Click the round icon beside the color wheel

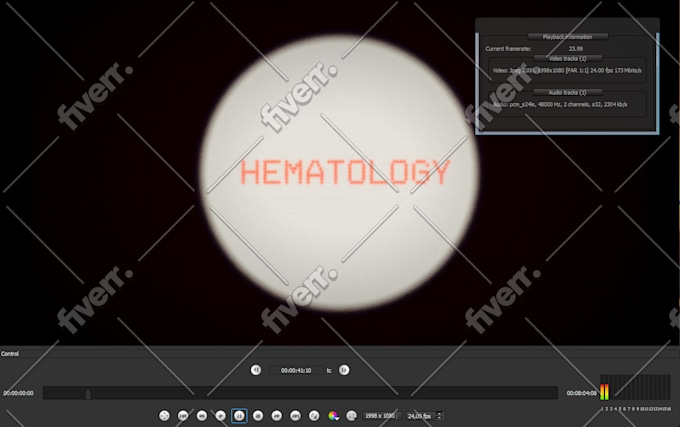[352, 416]
